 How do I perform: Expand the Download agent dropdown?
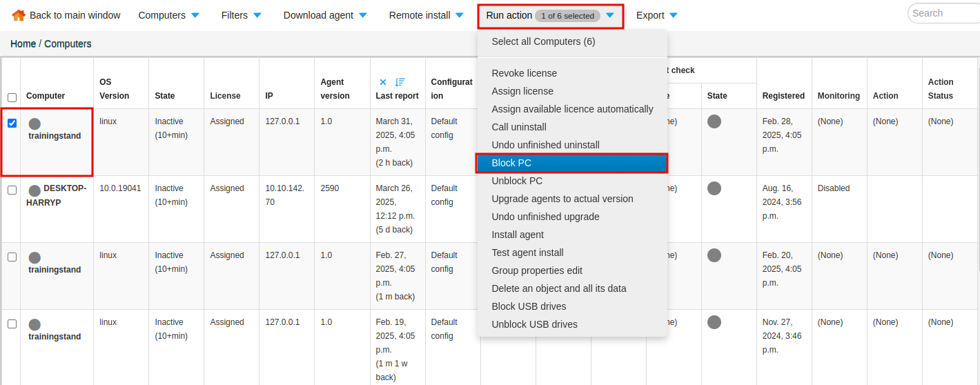click(325, 15)
